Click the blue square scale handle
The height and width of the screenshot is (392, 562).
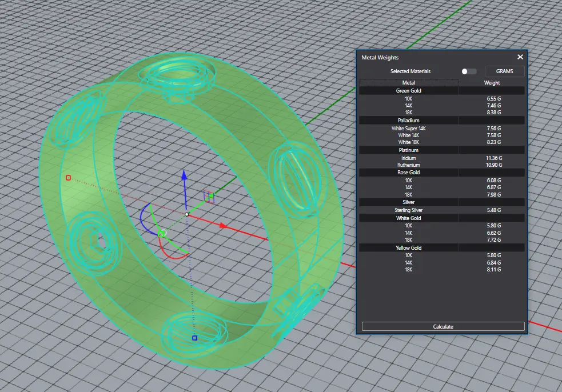click(194, 338)
